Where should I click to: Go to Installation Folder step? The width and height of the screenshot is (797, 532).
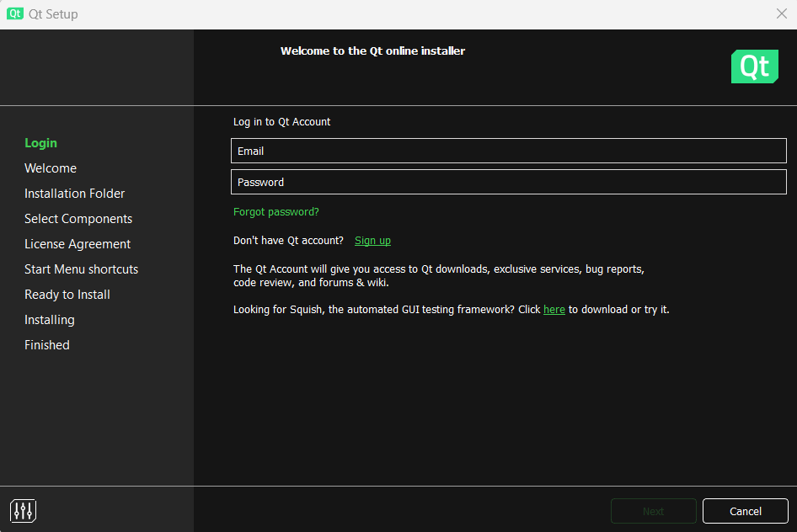(x=74, y=194)
